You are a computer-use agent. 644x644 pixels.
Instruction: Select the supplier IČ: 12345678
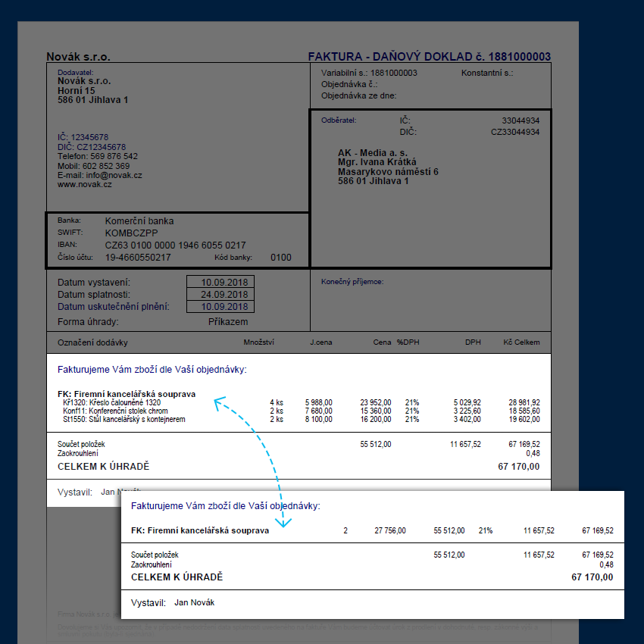coord(83,137)
